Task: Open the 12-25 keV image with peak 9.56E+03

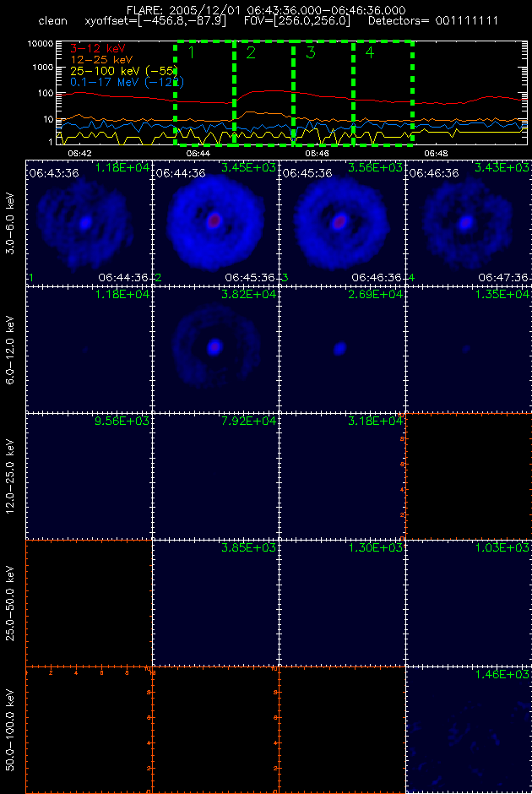Action: pyautogui.click(x=89, y=476)
